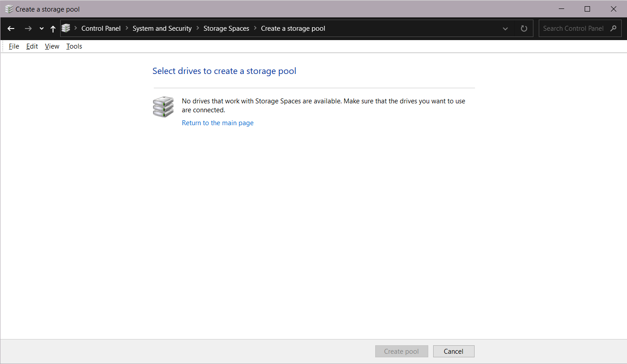
Task: Click the Cancel button
Action: point(454,352)
